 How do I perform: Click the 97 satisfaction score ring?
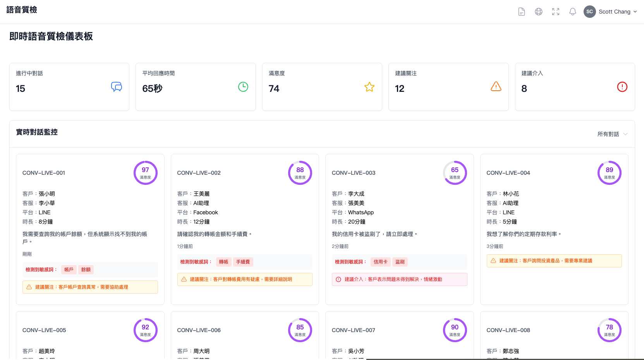coord(146,173)
